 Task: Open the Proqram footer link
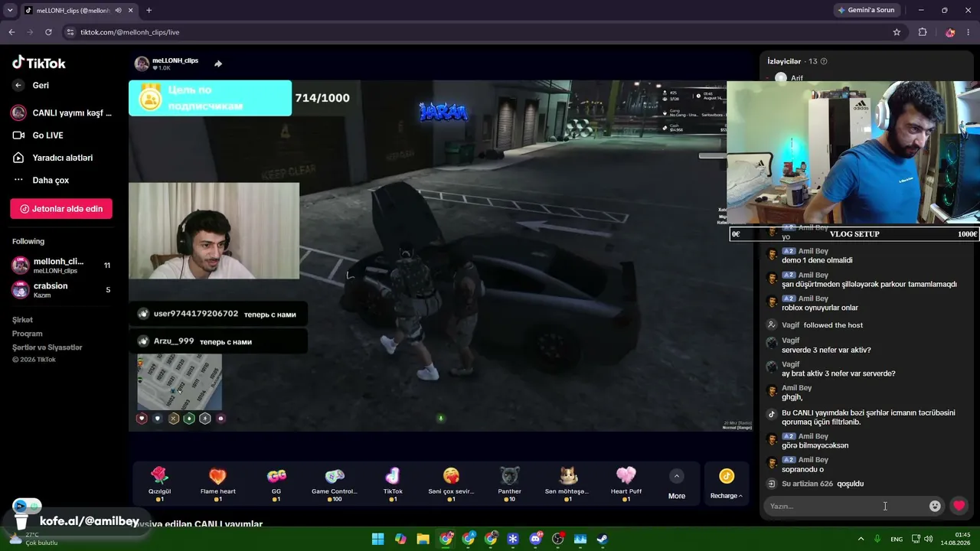point(28,334)
